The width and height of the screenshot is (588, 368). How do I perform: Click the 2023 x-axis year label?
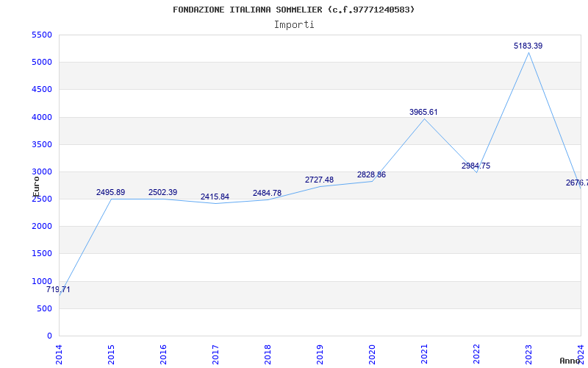528,355
